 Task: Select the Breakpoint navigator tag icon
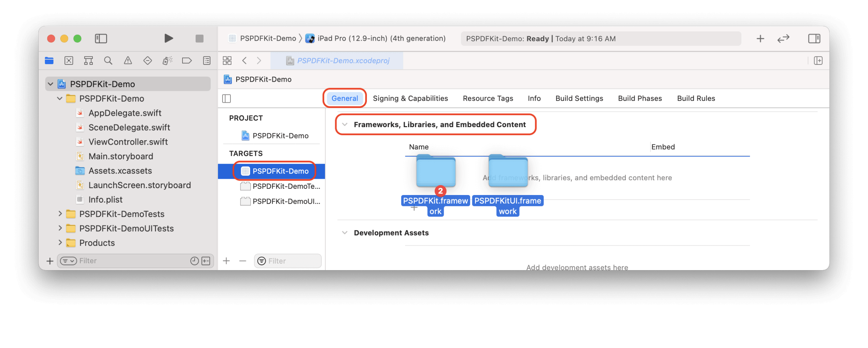click(187, 60)
